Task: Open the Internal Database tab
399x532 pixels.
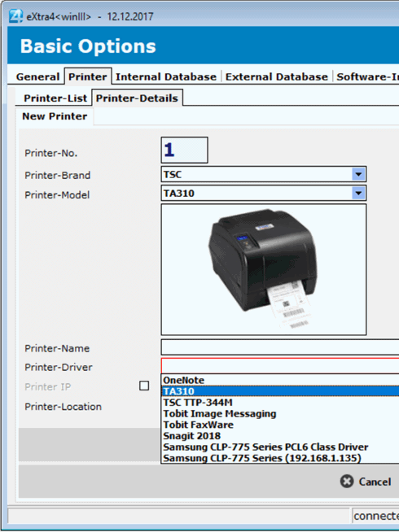Action: pos(166,76)
